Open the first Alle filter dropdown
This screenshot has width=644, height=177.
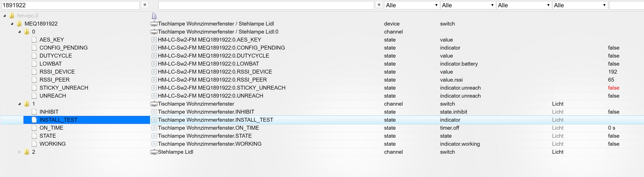pos(412,5)
